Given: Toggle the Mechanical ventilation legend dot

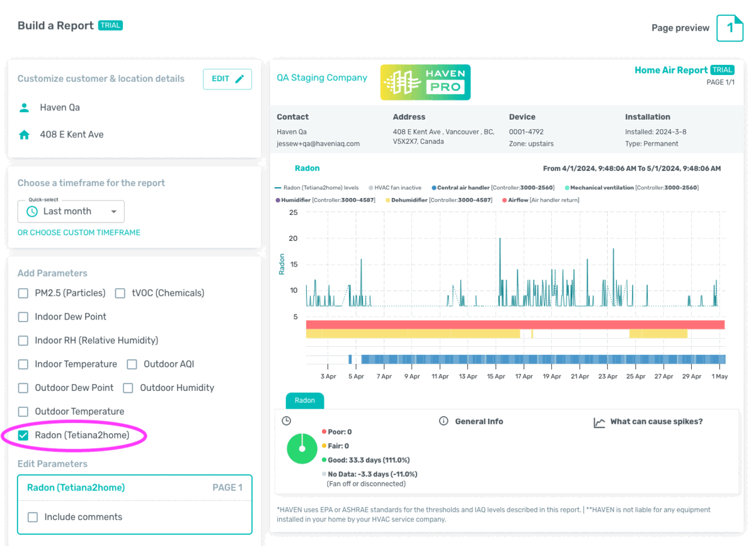Looking at the screenshot, I should [567, 188].
